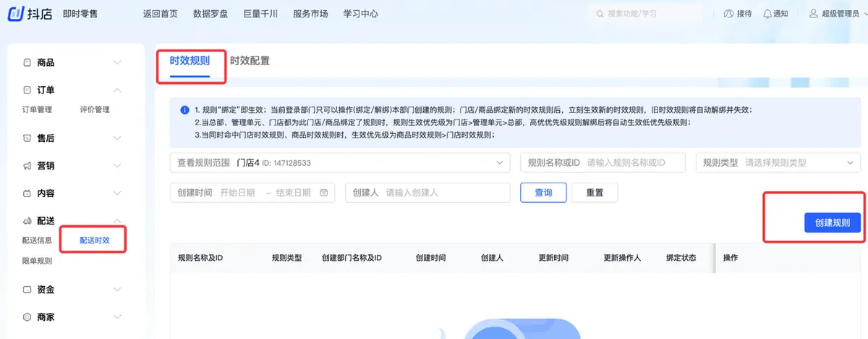Click the blue 创建规则 button
The height and width of the screenshot is (339, 868).
click(833, 223)
